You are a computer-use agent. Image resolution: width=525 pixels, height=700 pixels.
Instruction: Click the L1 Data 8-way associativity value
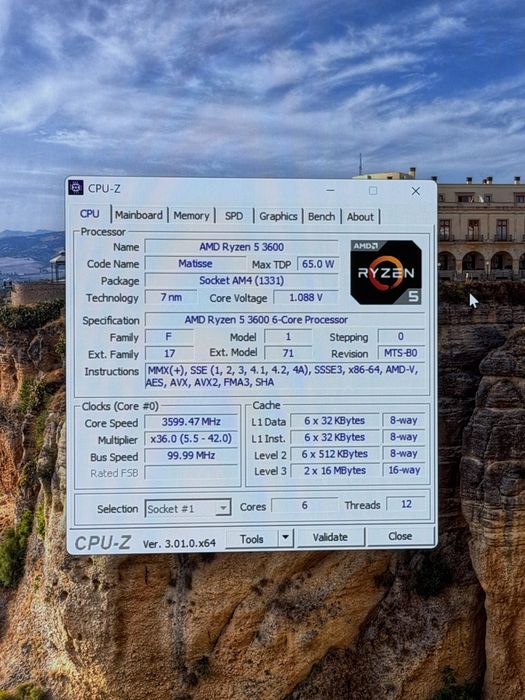404,421
